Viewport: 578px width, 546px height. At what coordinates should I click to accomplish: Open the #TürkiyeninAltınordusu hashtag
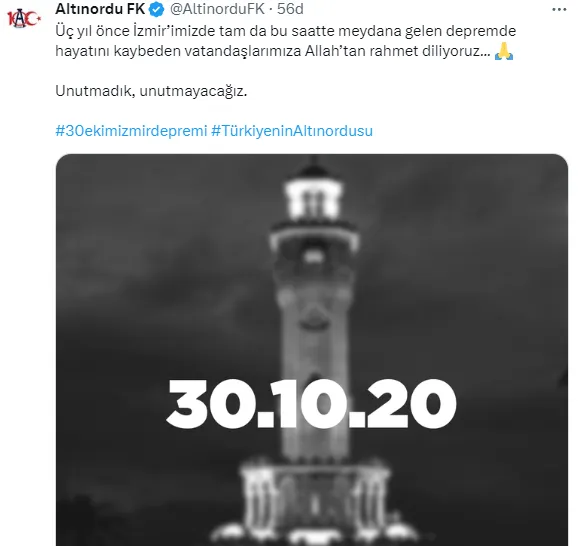(292, 131)
